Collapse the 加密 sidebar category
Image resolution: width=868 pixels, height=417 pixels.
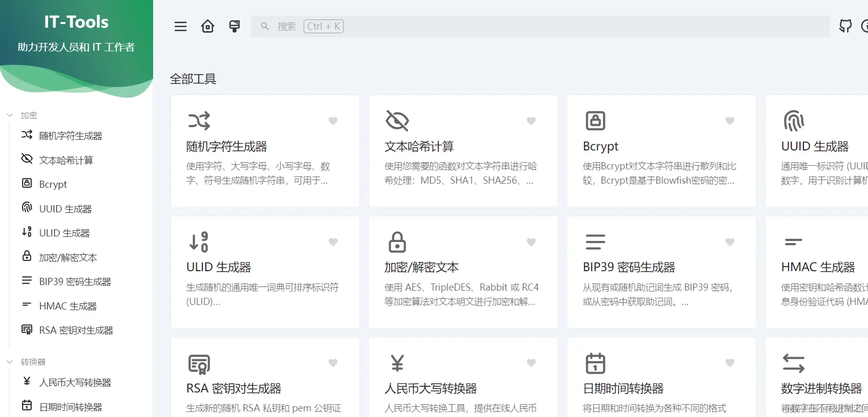pos(22,115)
